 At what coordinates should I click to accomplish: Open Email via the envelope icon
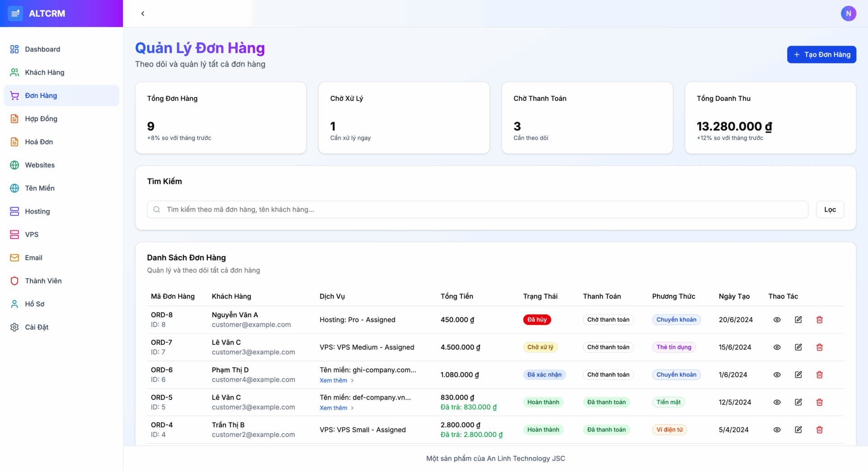(14, 257)
